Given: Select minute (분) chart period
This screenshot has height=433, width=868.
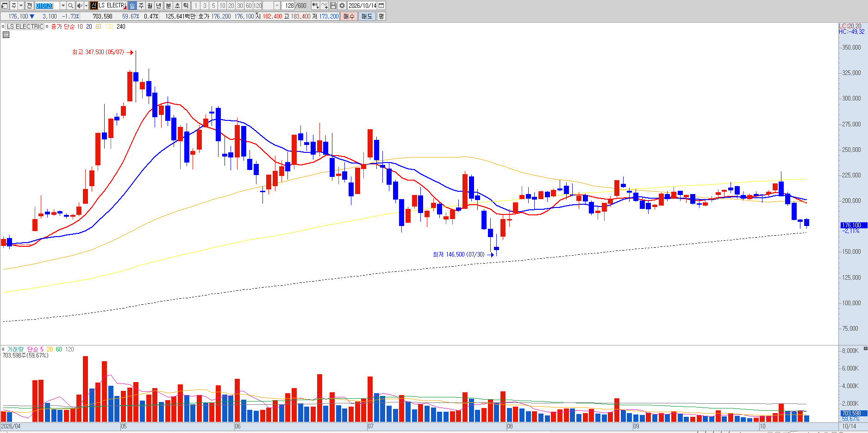Looking at the screenshot, I should [169, 6].
